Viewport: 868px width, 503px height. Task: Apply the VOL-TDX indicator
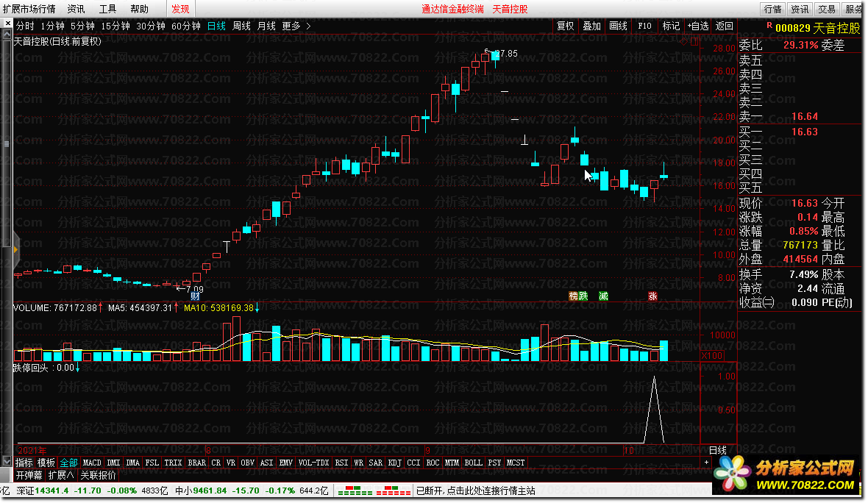point(314,463)
